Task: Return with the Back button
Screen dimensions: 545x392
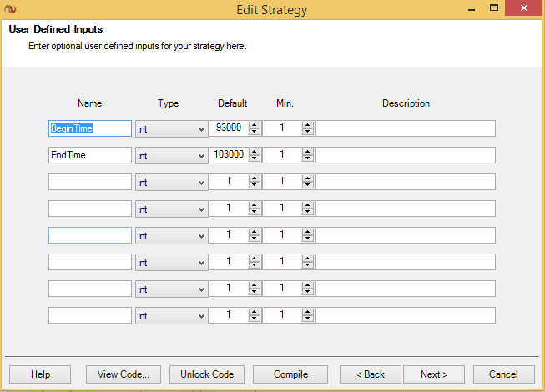Action: (371, 374)
